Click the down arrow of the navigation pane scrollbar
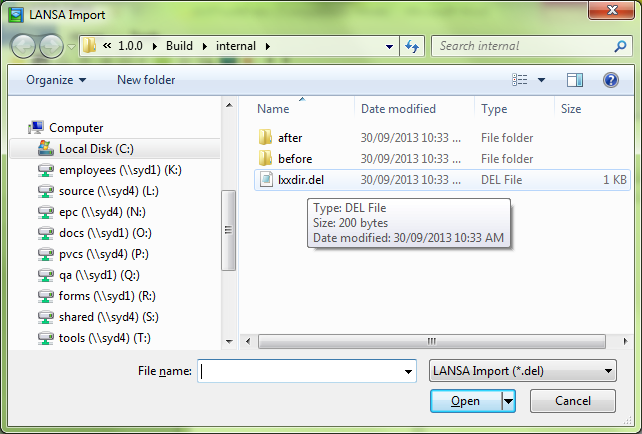The image size is (642, 434). click(229, 341)
